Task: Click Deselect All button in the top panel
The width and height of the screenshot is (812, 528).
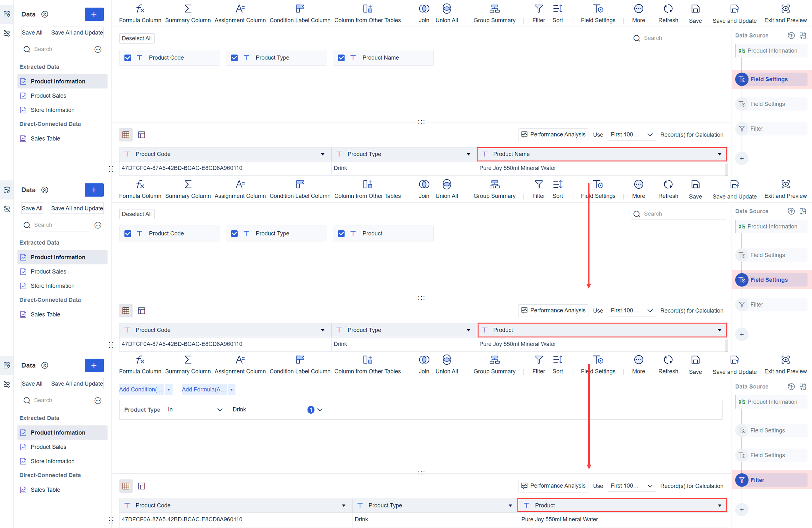Action: point(137,38)
